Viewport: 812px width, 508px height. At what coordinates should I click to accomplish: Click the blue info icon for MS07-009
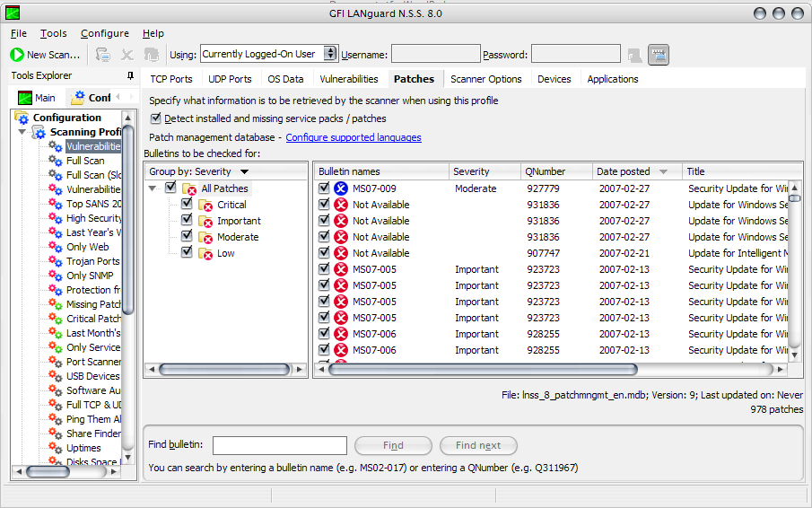pos(341,188)
